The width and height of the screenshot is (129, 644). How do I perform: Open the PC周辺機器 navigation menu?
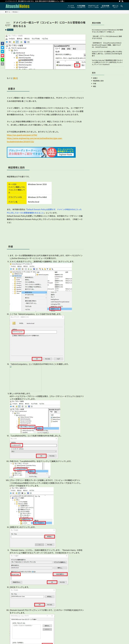pyautogui.click(x=81, y=6)
